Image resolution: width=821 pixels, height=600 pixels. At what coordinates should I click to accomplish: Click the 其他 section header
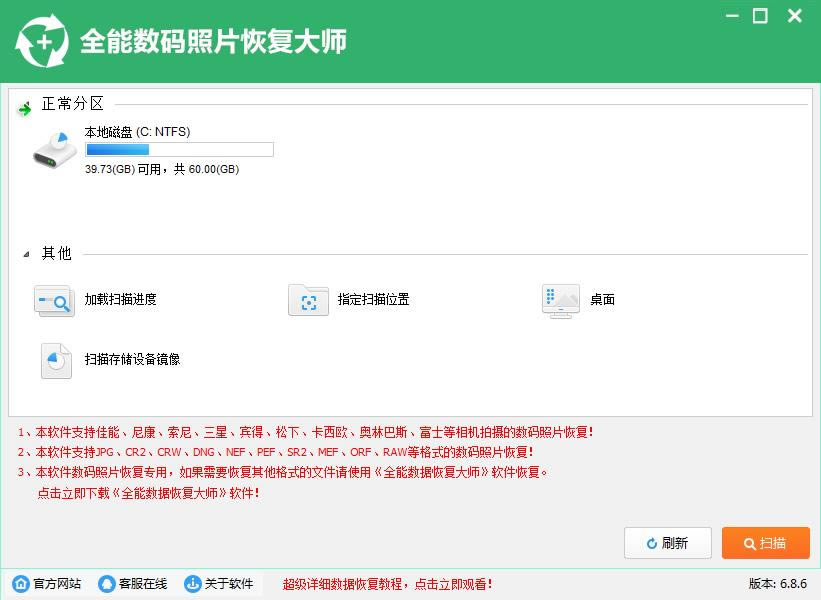(57, 253)
